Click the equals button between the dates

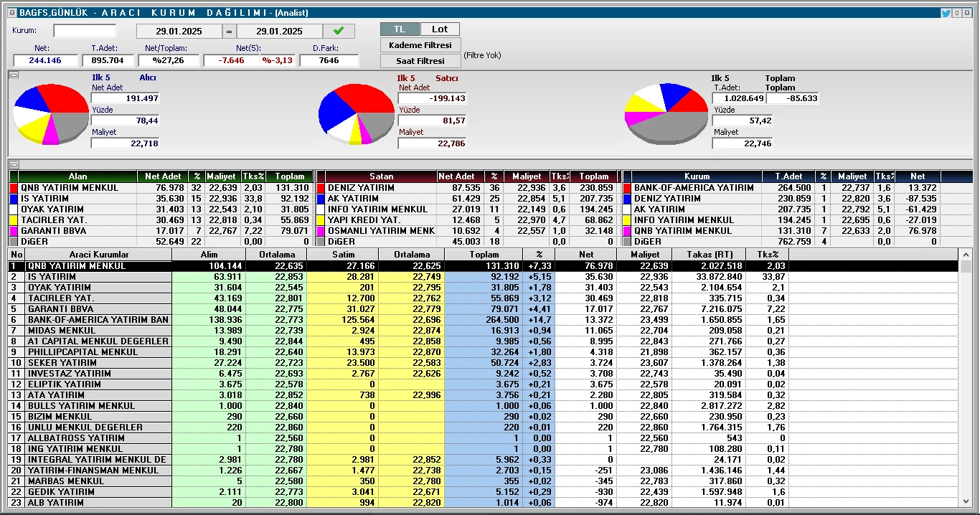coord(230,31)
